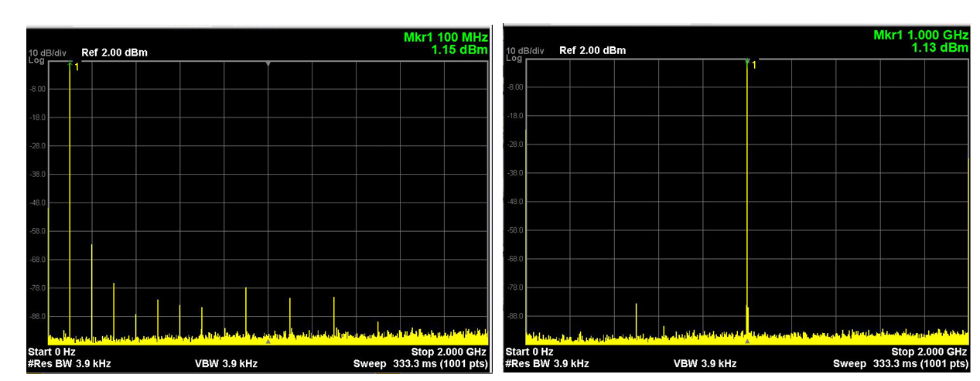Click marker 1 diamond on the 1 GHz peak
The width and height of the screenshot is (980, 381).
747,62
